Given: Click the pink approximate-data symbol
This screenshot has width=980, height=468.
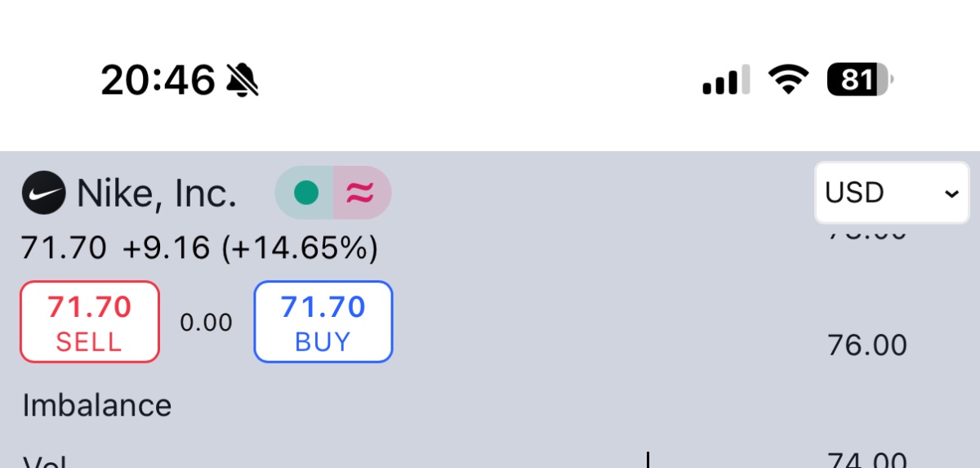Looking at the screenshot, I should click(x=361, y=193).
